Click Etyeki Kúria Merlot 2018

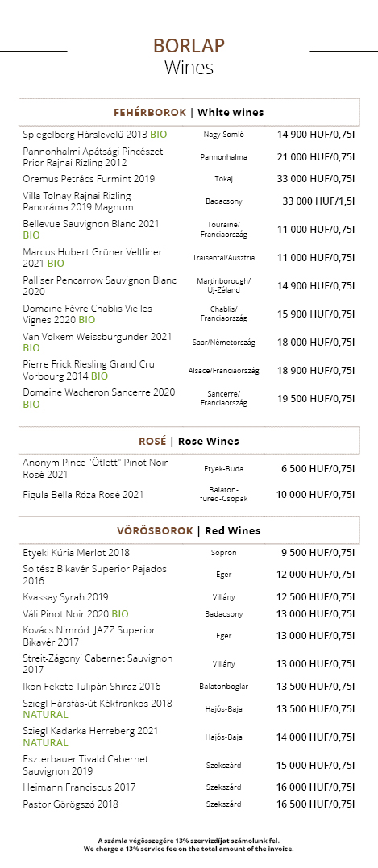(77, 552)
